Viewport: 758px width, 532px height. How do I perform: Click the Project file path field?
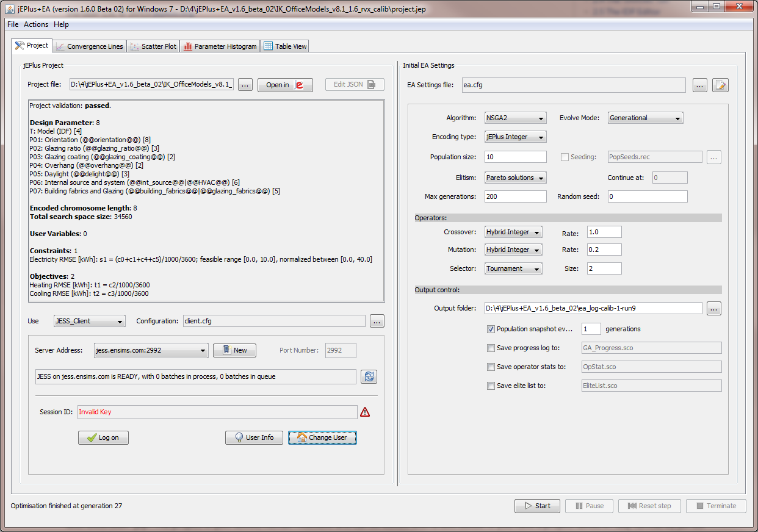[151, 85]
